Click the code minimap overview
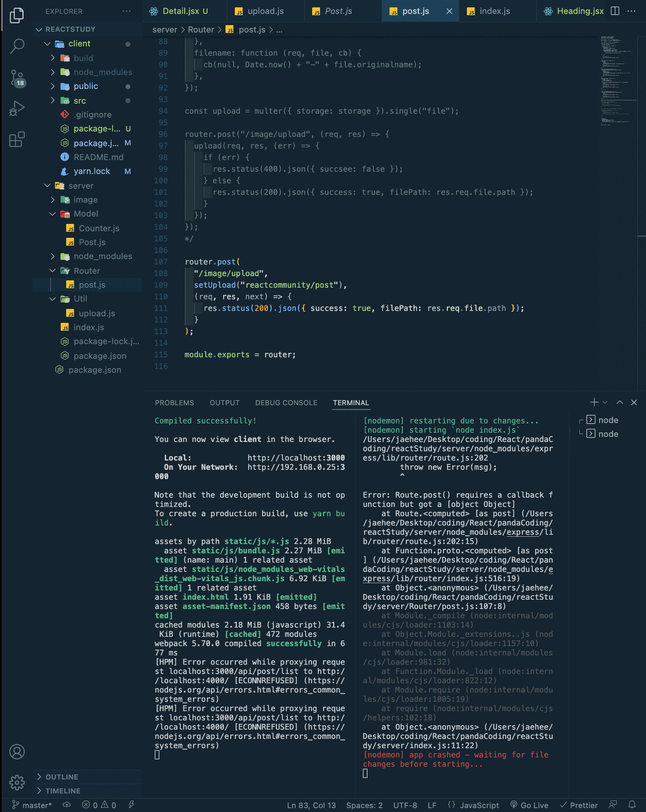 618,80
